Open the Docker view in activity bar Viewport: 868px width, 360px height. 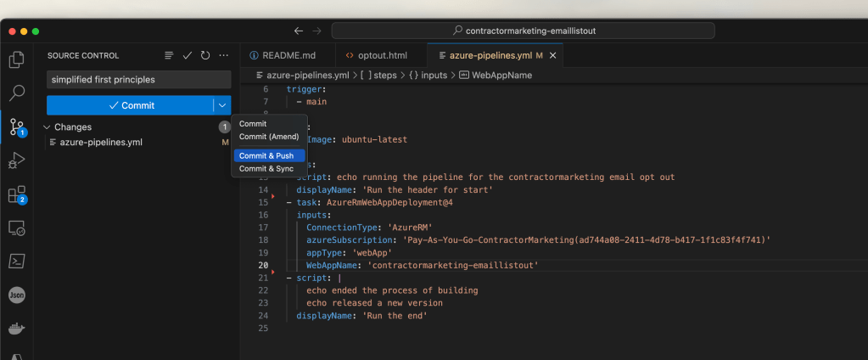click(17, 329)
